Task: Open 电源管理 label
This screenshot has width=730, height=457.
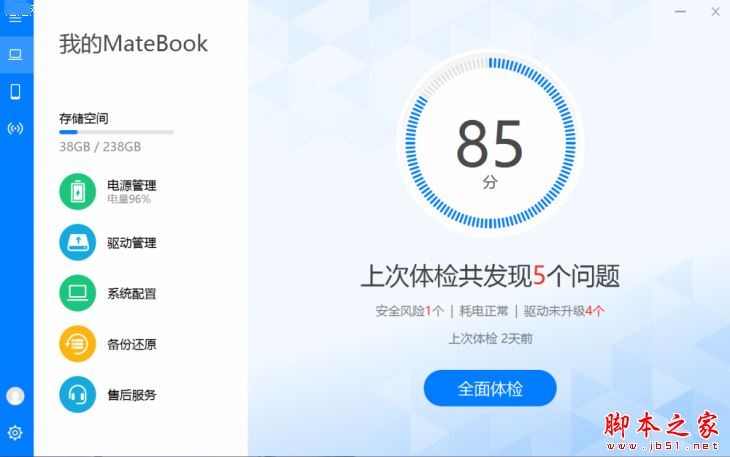Action: coord(132,186)
